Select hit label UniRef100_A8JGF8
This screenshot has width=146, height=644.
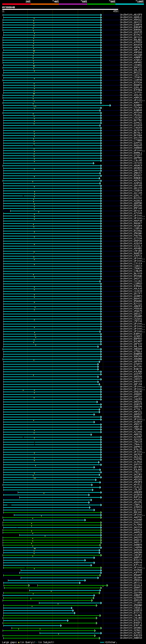pos(131,15)
